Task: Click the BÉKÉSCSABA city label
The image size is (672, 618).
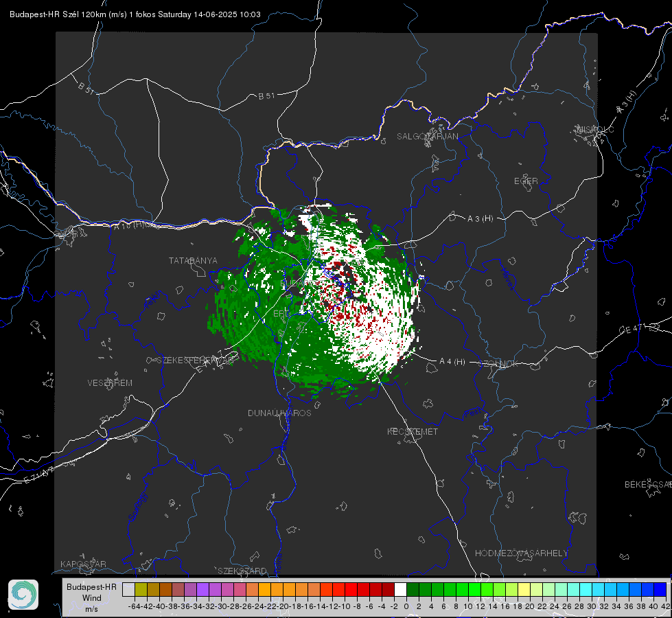Action: pos(648,484)
